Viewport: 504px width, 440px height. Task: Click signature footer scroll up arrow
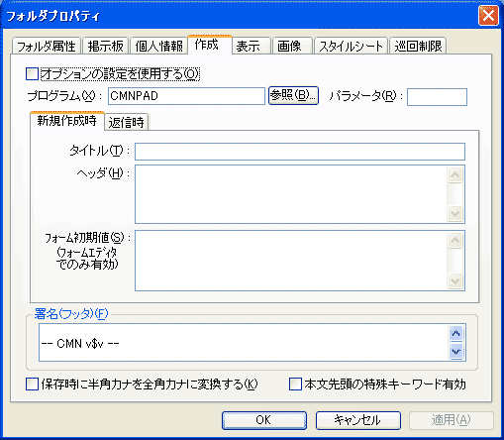[x=456, y=334]
